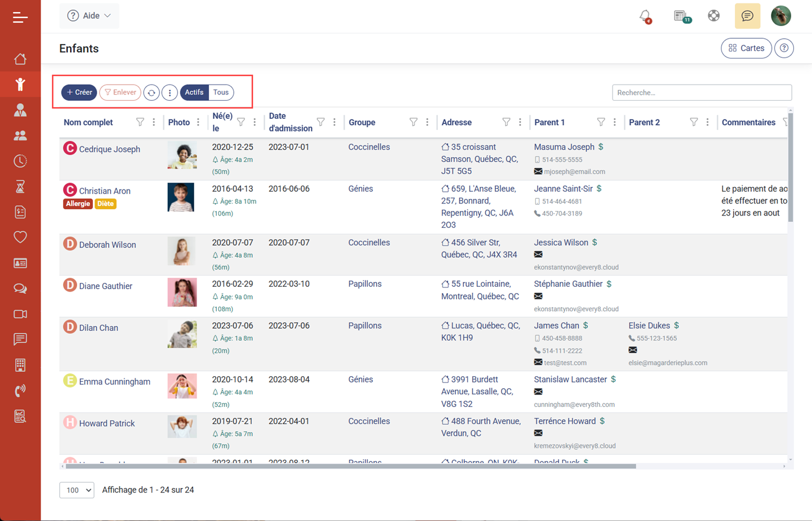The height and width of the screenshot is (521, 812).
Task: Open the video camera section in sidebar
Action: tap(20, 314)
